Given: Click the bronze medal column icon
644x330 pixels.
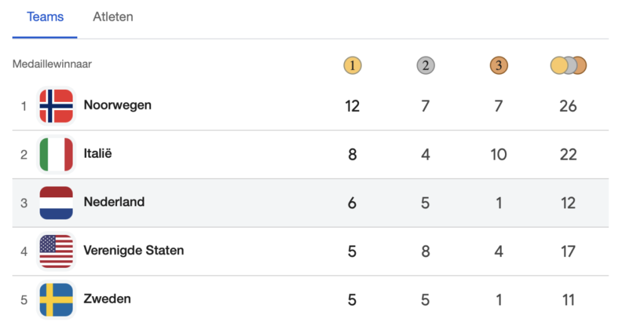Looking at the screenshot, I should 499,65.
